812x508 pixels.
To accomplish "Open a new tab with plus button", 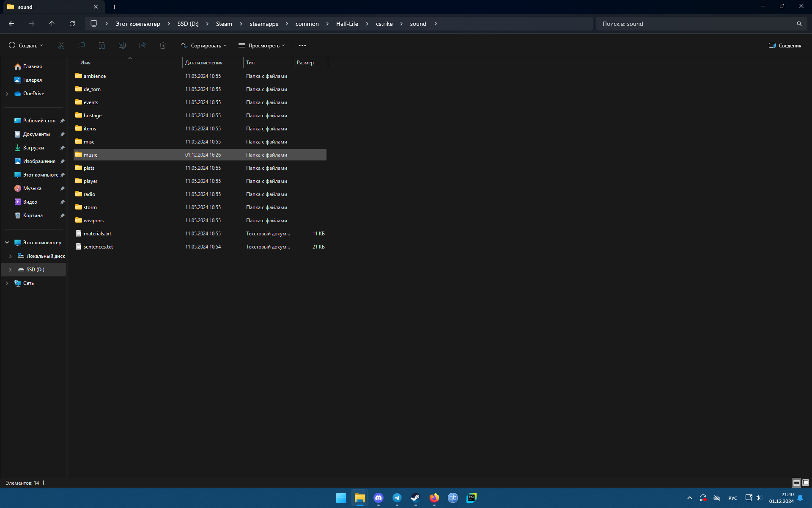I will point(114,7).
